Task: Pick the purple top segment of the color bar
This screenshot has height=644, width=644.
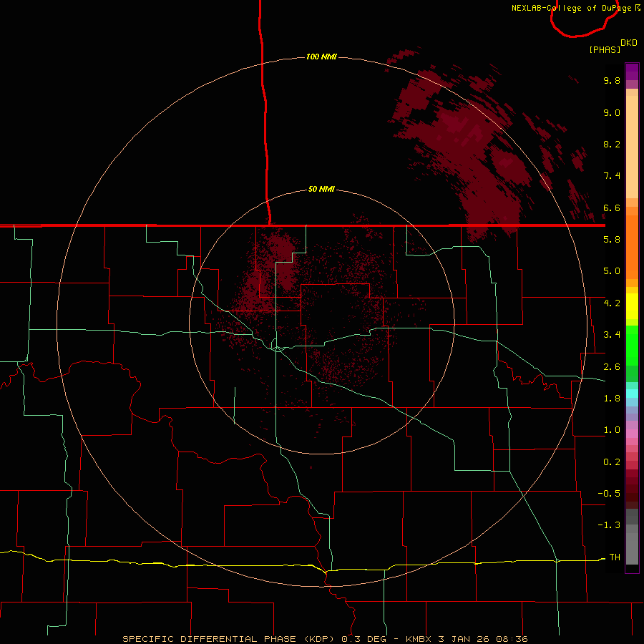Action: pos(632,72)
